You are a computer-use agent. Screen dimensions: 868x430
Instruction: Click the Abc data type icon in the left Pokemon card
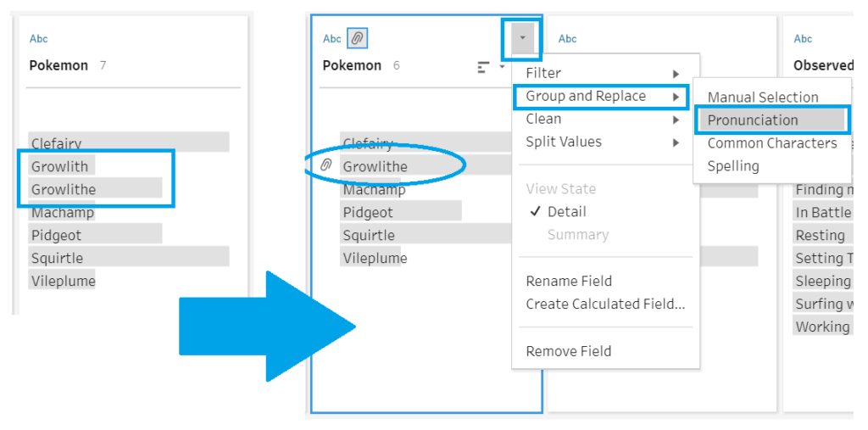pyautogui.click(x=39, y=38)
